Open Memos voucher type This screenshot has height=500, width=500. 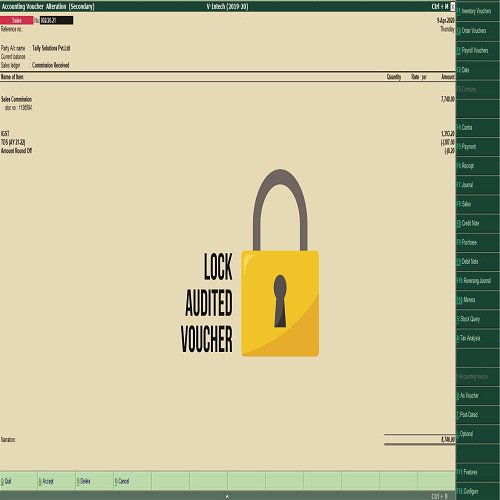click(x=478, y=300)
